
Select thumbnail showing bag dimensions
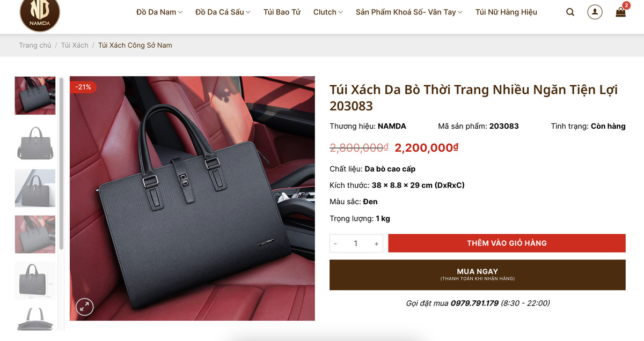[35, 280]
